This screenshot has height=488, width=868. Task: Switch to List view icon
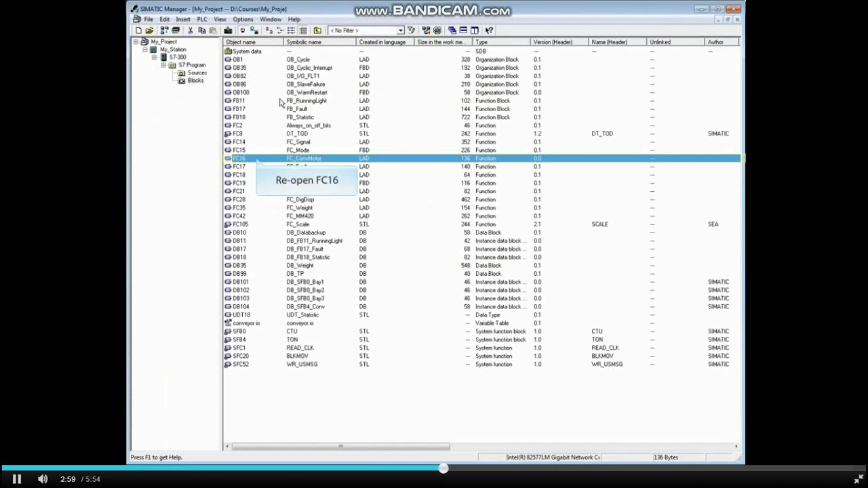pos(291,30)
